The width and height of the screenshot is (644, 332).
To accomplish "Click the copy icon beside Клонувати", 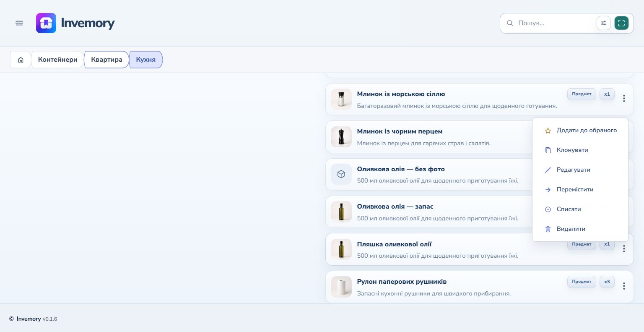I will (548, 150).
